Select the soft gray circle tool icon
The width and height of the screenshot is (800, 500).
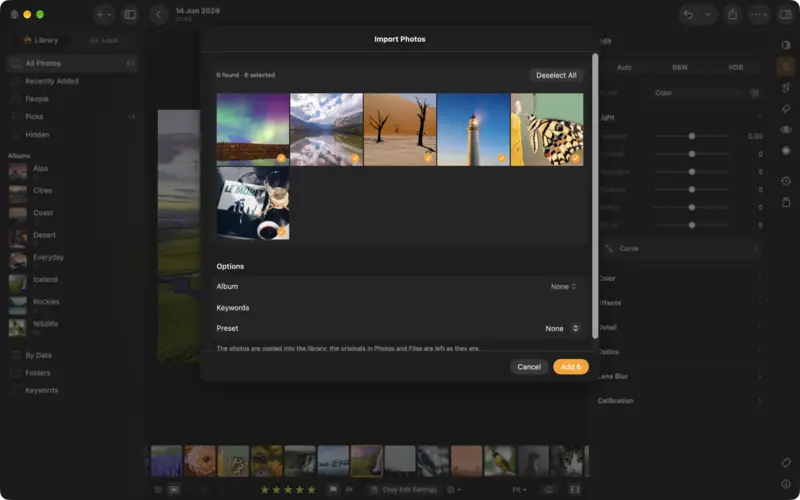786,151
